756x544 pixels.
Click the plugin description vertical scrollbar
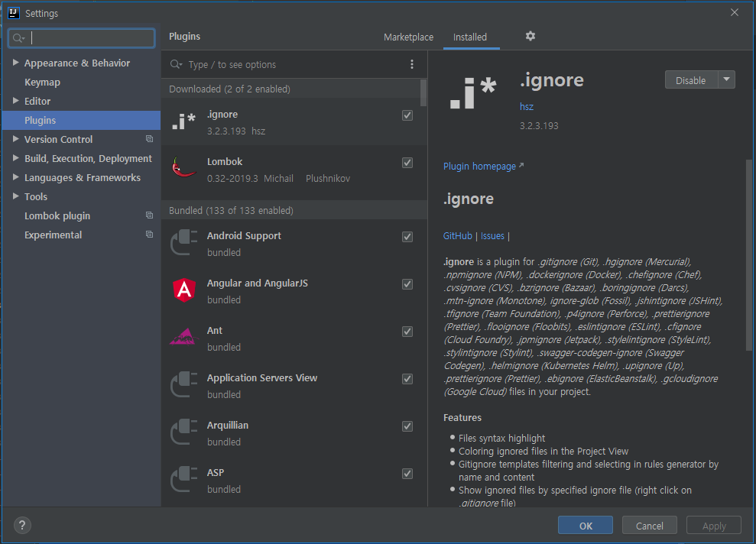[749, 255]
